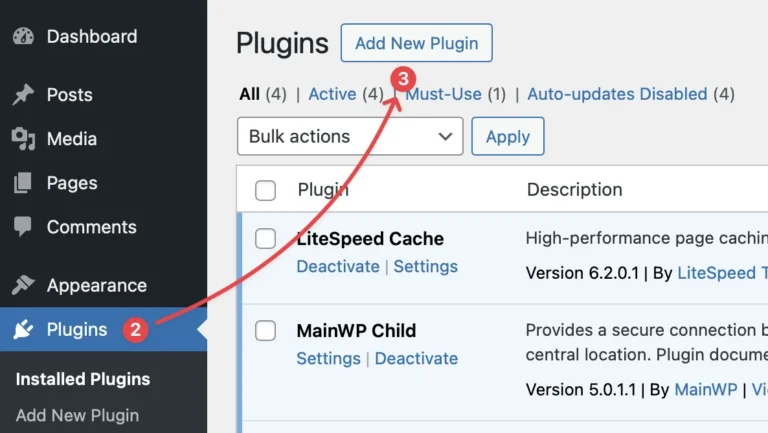This screenshot has width=768, height=433.
Task: Select the MainWP Child checkbox
Action: point(265,331)
